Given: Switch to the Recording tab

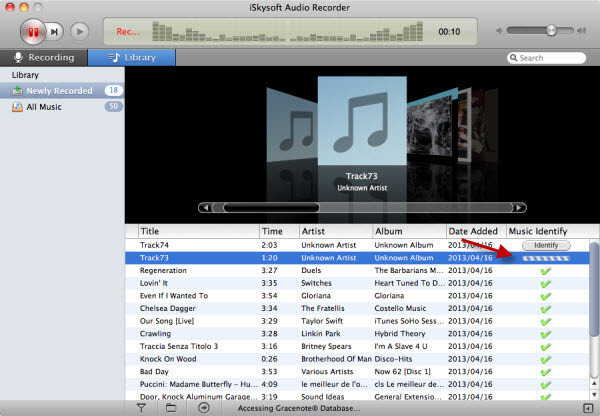Looking at the screenshot, I should pyautogui.click(x=44, y=57).
